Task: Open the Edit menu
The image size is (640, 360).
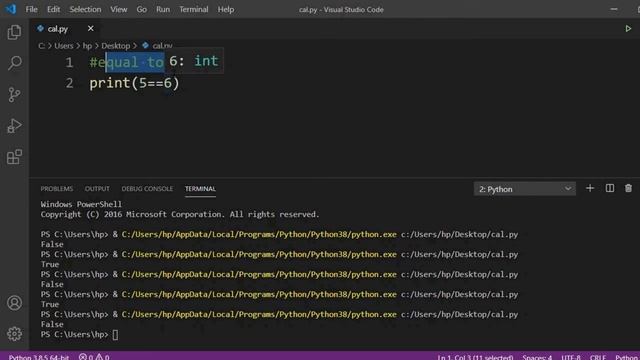Action: coord(53,9)
